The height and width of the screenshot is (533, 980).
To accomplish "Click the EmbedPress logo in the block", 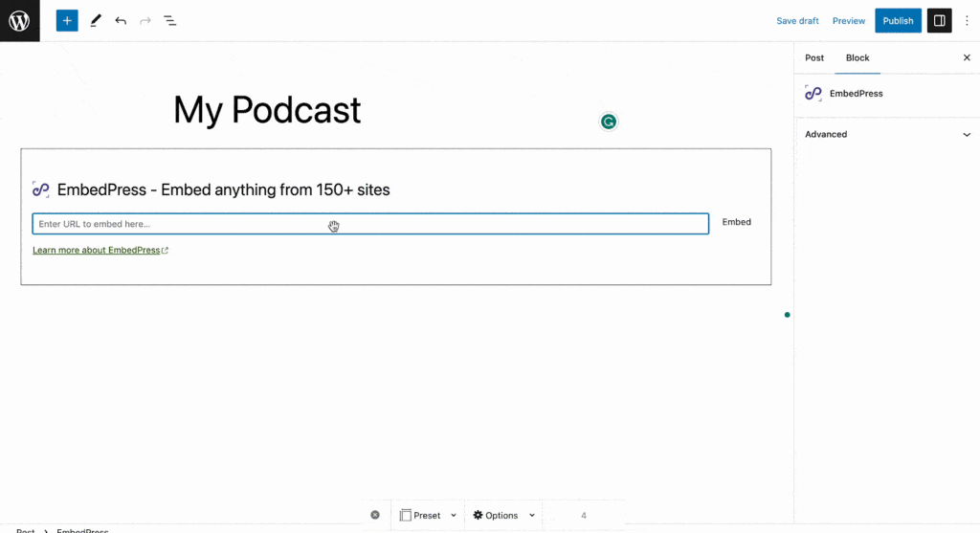I will (x=40, y=189).
